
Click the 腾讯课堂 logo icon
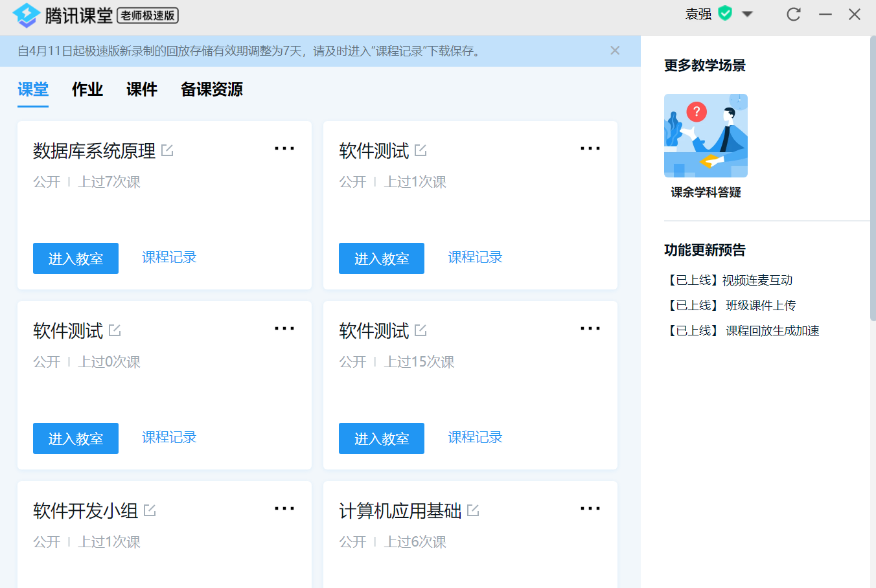(x=26, y=15)
